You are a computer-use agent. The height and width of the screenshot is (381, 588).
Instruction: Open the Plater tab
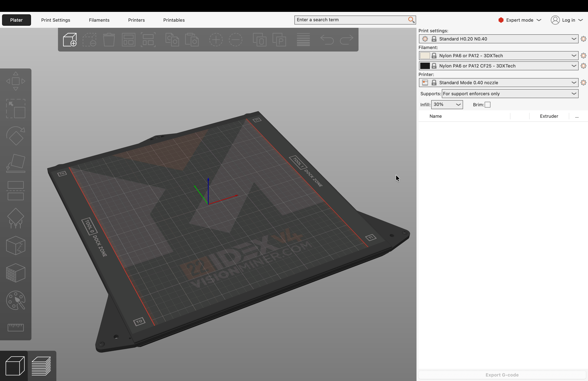(x=16, y=20)
